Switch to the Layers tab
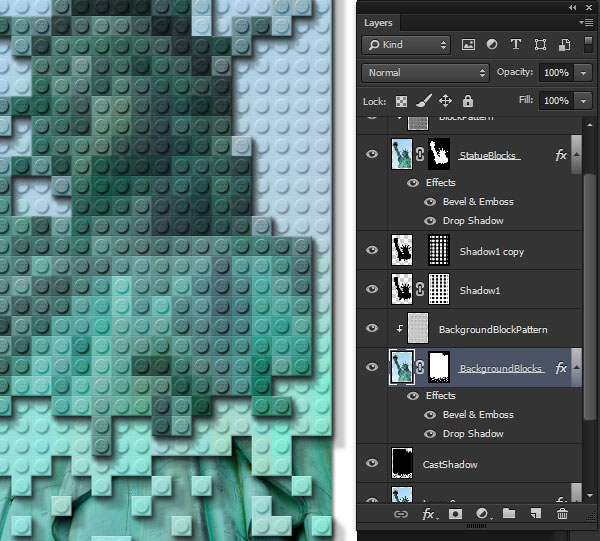This screenshot has width=600, height=541. pyautogui.click(x=378, y=23)
